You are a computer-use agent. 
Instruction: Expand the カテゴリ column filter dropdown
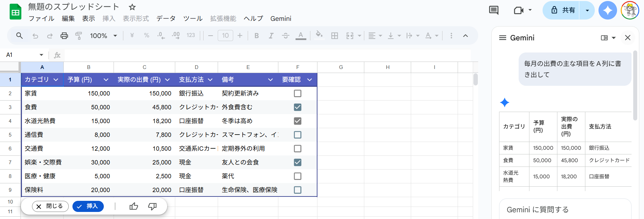56,80
